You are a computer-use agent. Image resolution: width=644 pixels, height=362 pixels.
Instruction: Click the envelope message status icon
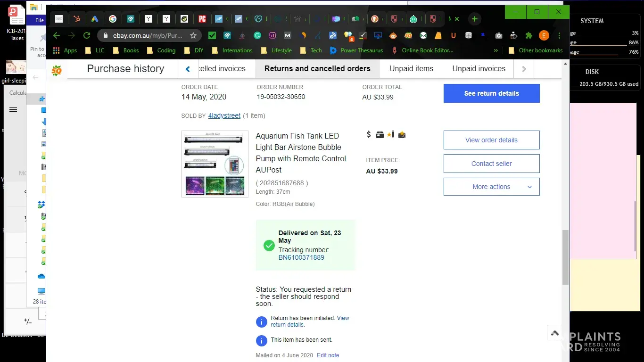click(x=402, y=135)
